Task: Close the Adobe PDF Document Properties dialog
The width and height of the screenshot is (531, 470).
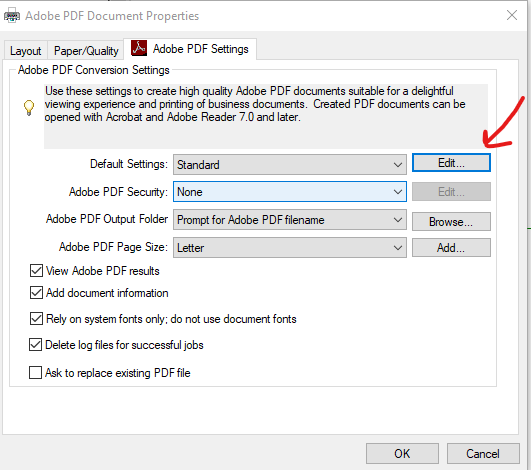Action: tap(512, 15)
